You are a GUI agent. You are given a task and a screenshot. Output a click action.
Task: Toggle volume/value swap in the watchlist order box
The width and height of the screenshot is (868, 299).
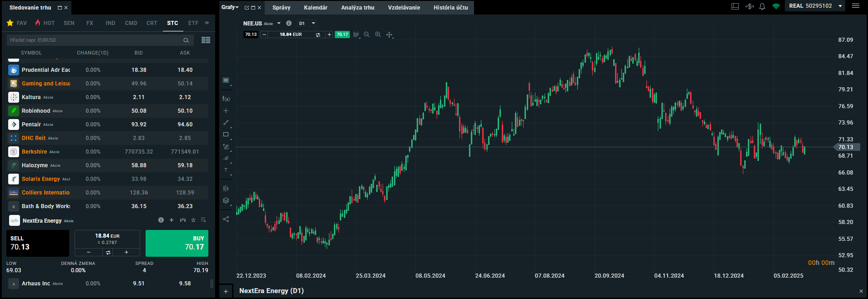click(x=108, y=252)
